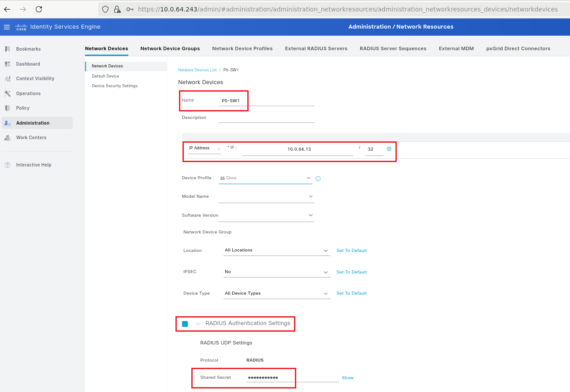Image resolution: width=570 pixels, height=392 pixels.
Task: Click the Shared Secret password field
Action: (x=292, y=377)
